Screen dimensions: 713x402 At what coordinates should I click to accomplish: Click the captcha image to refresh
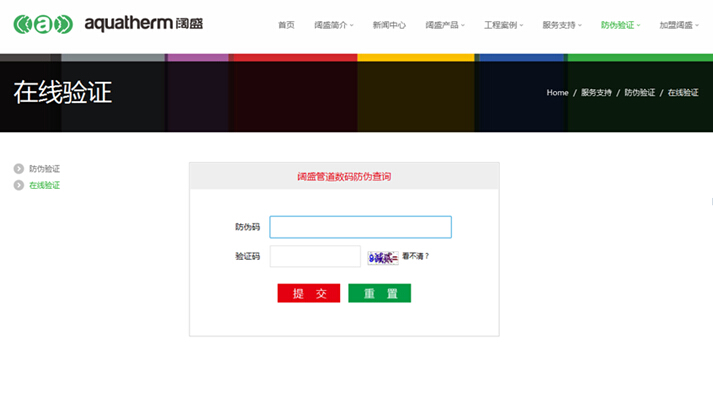pos(383,258)
